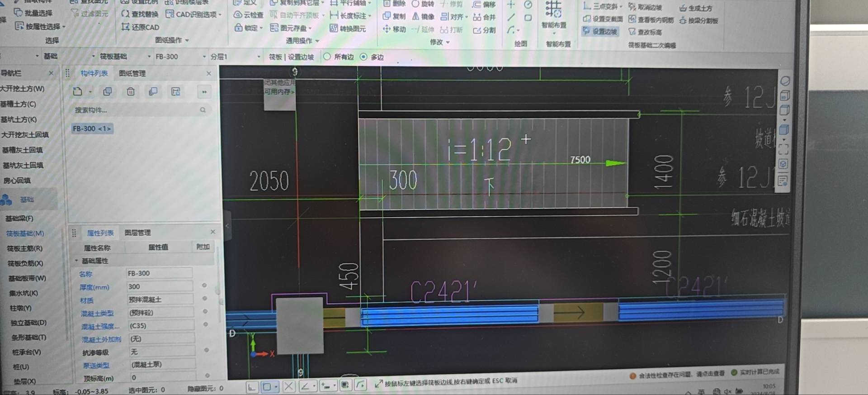Image resolution: width=868 pixels, height=395 pixels.
Task: Collapse the 基础属性 section
Action: 76,261
